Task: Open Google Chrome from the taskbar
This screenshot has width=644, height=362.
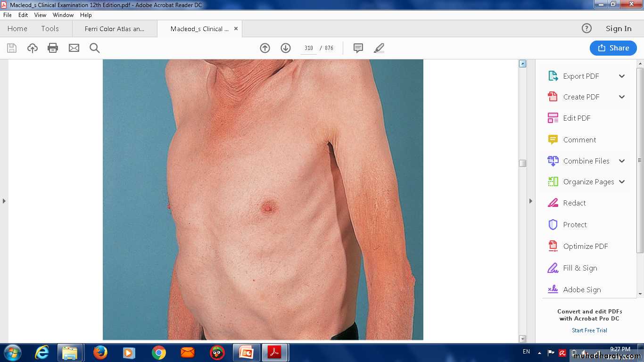Action: [x=159, y=353]
